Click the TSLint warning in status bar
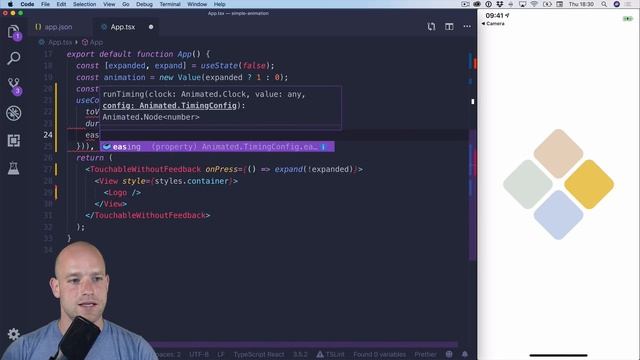Viewport: 640px width, 360px height. (x=331, y=354)
